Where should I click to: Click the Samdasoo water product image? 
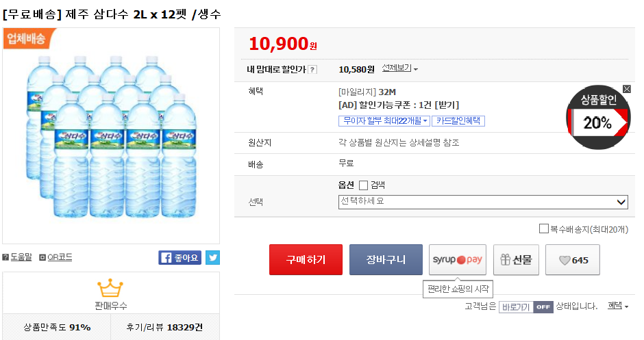[111, 135]
